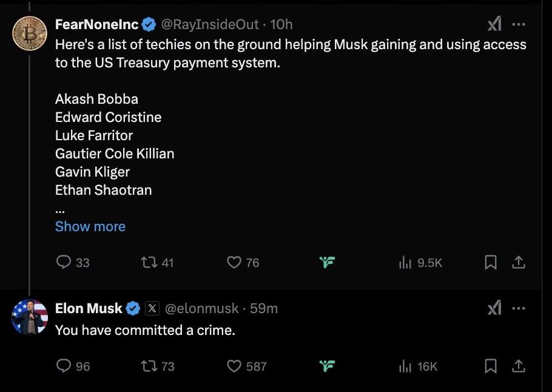Click the green icon under Musk's reply
The image size is (552, 392).
328,366
